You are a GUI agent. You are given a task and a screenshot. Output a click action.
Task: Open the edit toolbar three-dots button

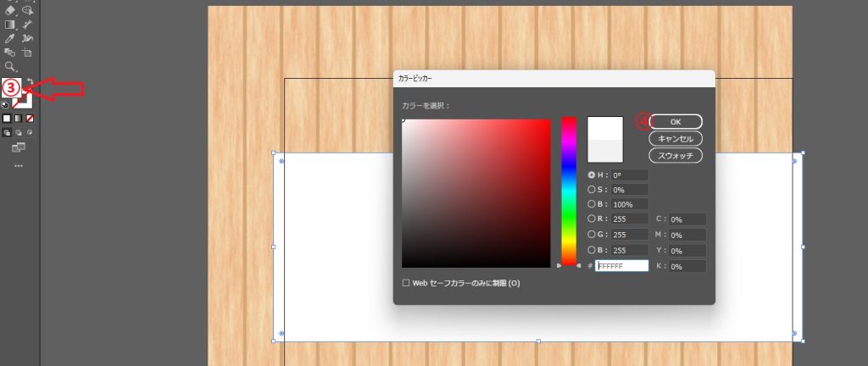pyautogui.click(x=18, y=166)
